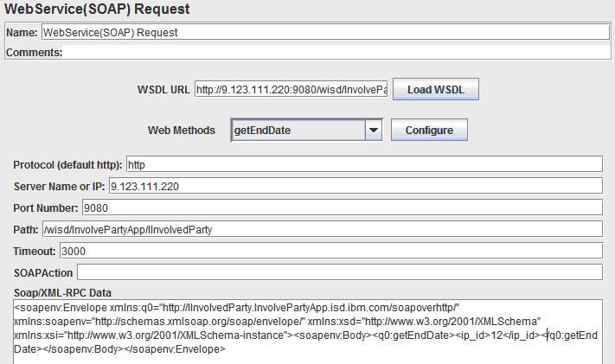Click the Configure button
This screenshot has height=364, width=615.
(429, 131)
